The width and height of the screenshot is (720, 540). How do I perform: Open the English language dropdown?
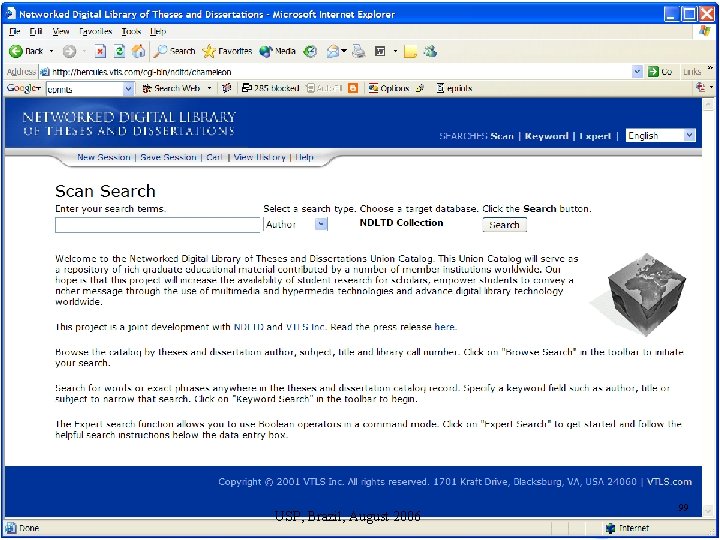[661, 135]
